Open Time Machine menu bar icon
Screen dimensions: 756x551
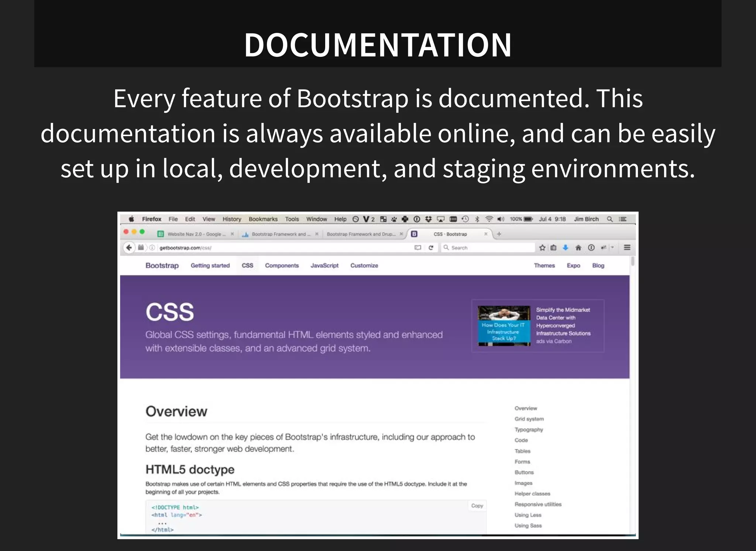[x=465, y=219]
